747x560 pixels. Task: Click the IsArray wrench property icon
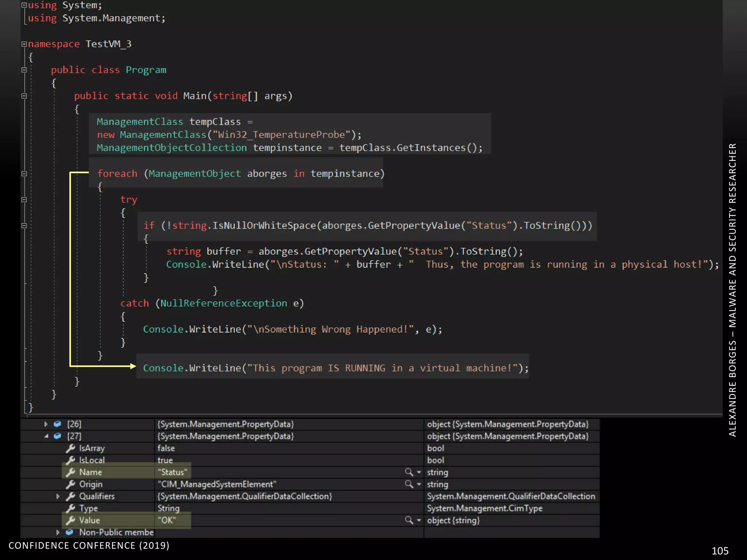(x=70, y=448)
